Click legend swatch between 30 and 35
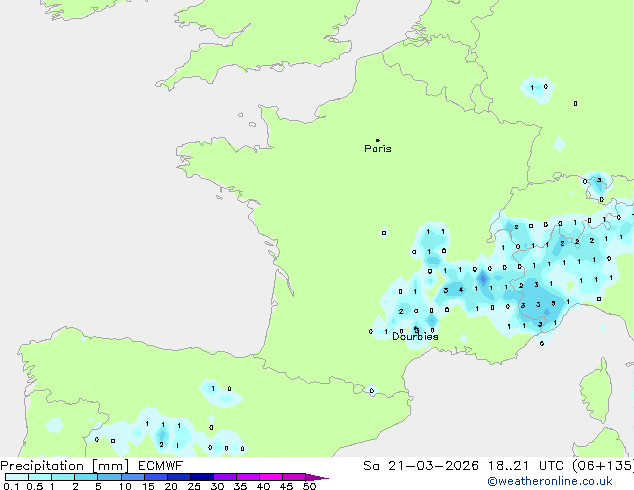The width and height of the screenshot is (634, 490). click(225, 477)
